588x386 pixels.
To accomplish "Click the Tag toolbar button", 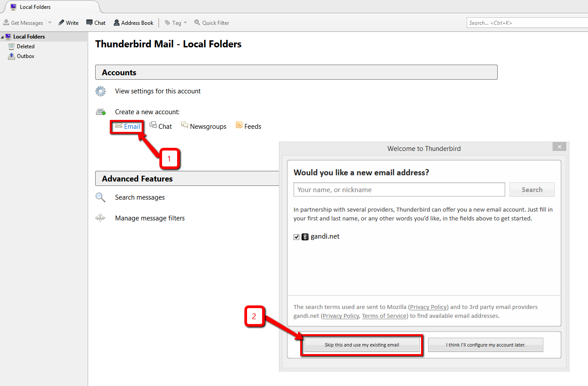I will [173, 23].
